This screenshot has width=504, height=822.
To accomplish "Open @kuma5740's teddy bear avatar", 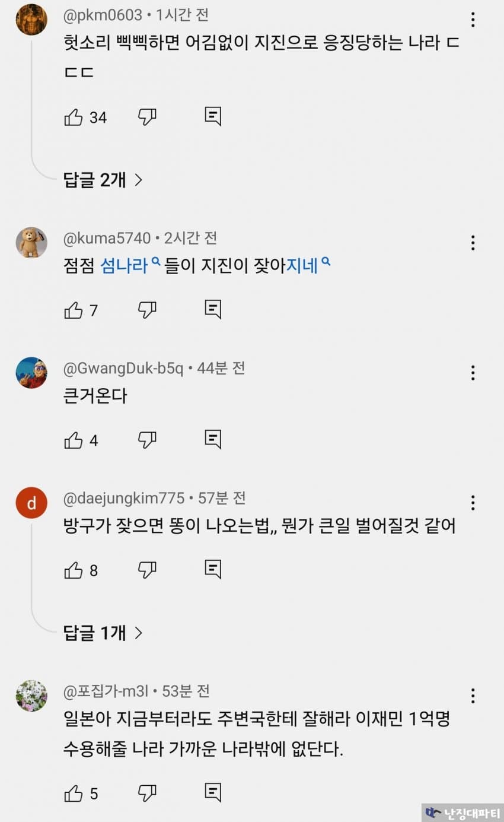I will tap(31, 242).
